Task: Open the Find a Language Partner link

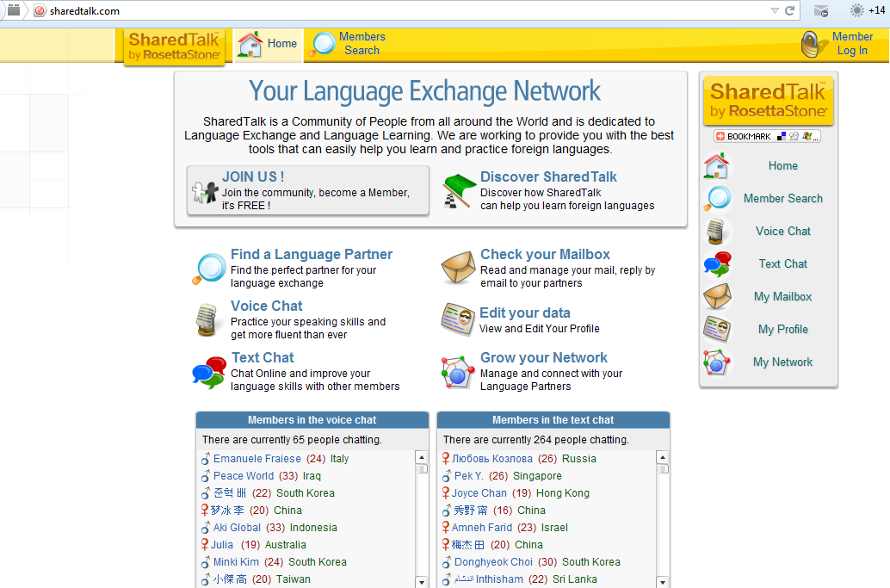Action: (x=311, y=254)
